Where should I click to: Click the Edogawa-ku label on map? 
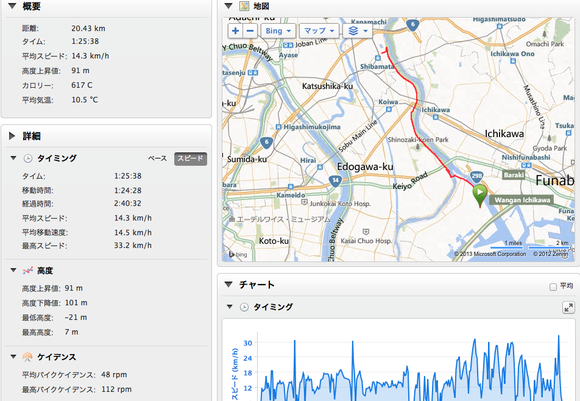(365, 167)
